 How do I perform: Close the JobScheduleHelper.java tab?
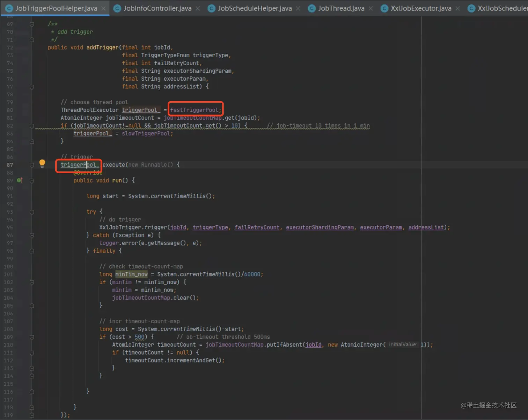point(298,8)
